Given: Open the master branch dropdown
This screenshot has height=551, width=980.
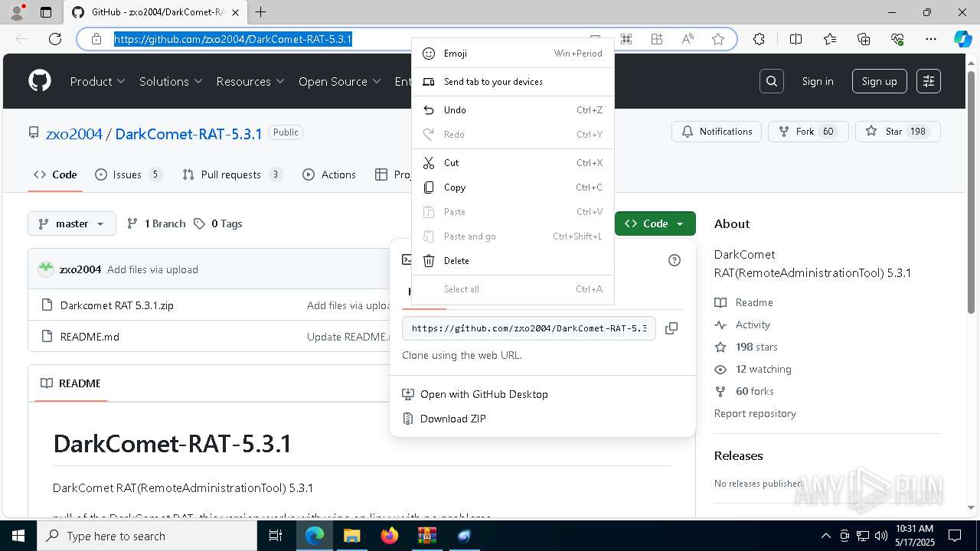Looking at the screenshot, I should [x=72, y=223].
